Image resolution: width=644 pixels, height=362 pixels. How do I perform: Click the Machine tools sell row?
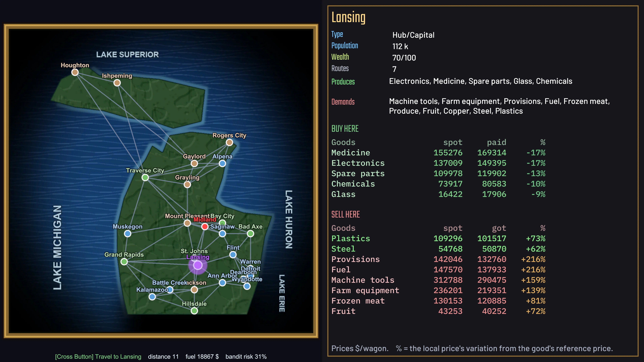tap(438, 280)
